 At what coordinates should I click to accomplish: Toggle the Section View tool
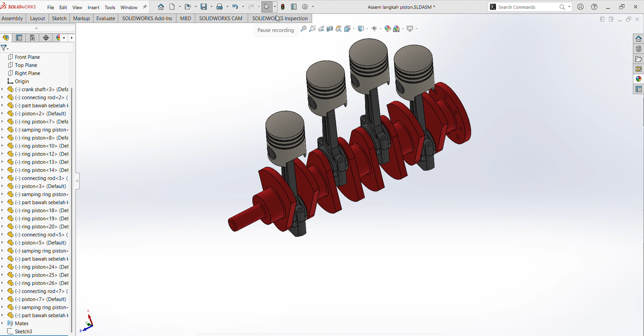pos(330,29)
